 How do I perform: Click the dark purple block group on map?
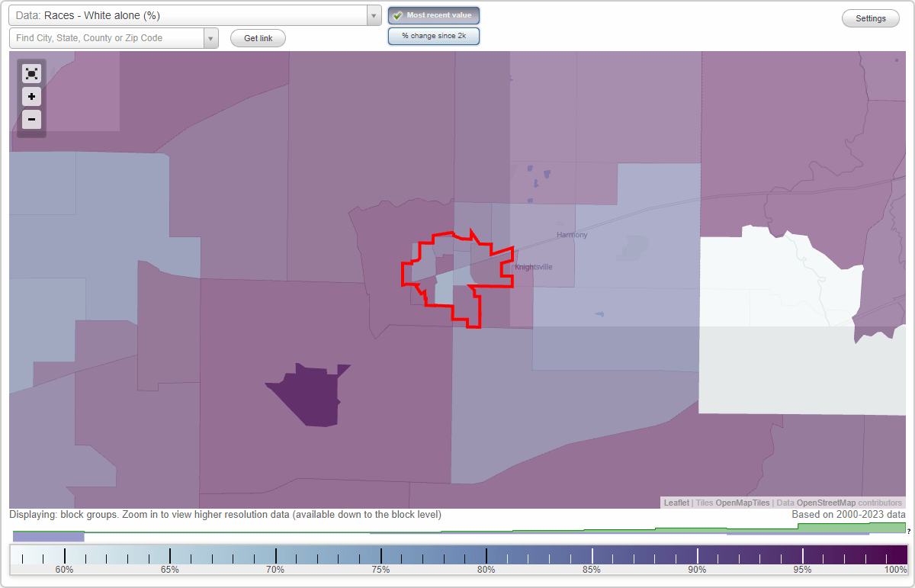pyautogui.click(x=313, y=393)
